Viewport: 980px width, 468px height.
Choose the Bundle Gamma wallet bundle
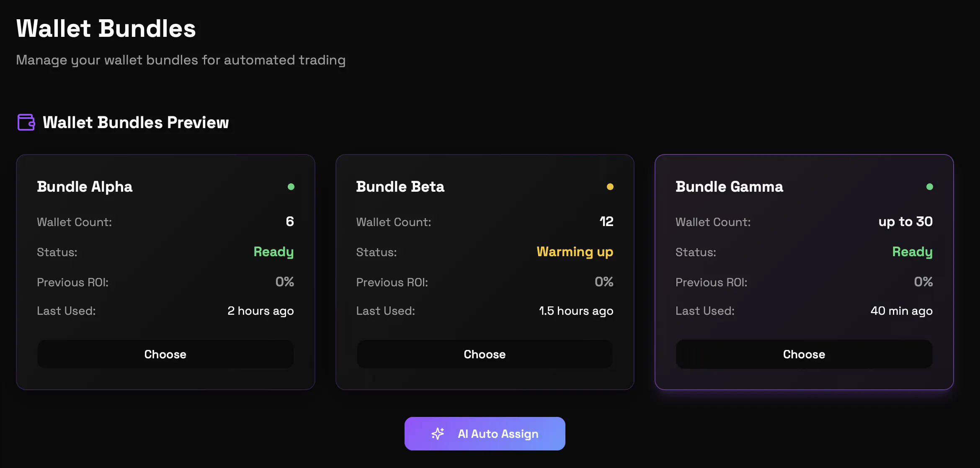[x=804, y=354]
